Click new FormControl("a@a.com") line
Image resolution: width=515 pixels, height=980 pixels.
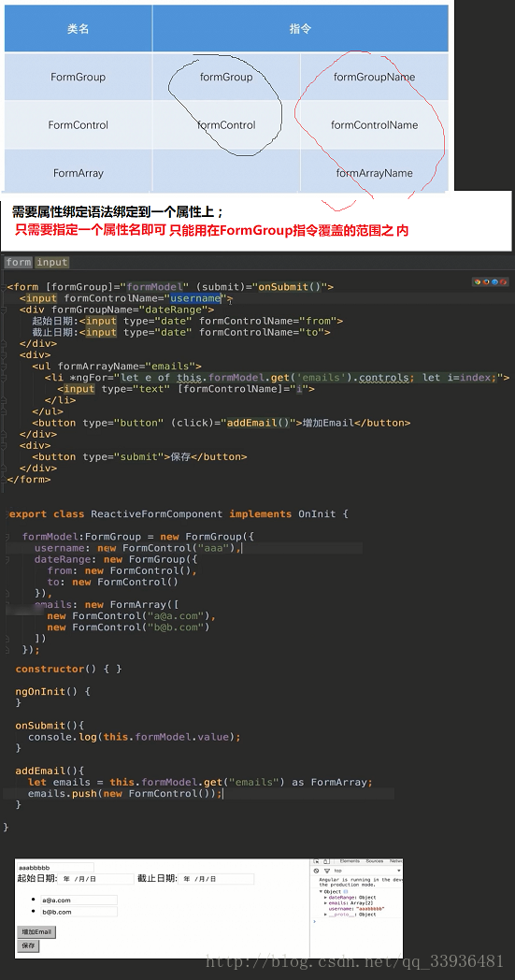pos(131,615)
